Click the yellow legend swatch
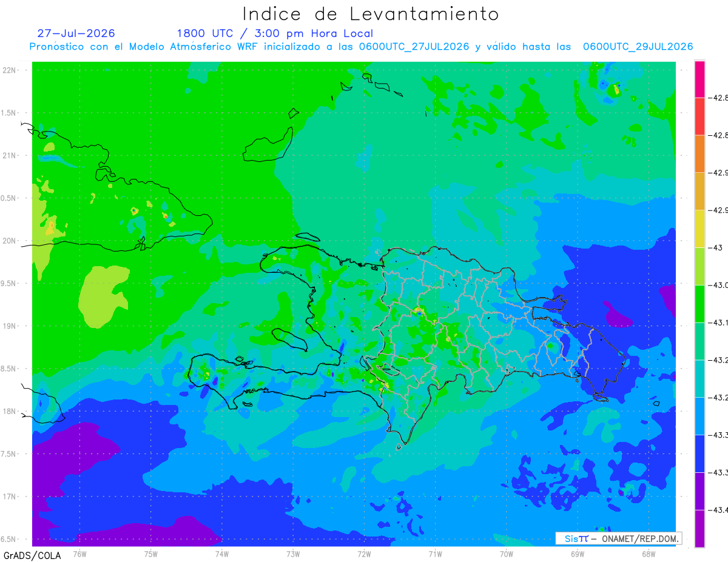The width and height of the screenshot is (728, 562). point(699,229)
